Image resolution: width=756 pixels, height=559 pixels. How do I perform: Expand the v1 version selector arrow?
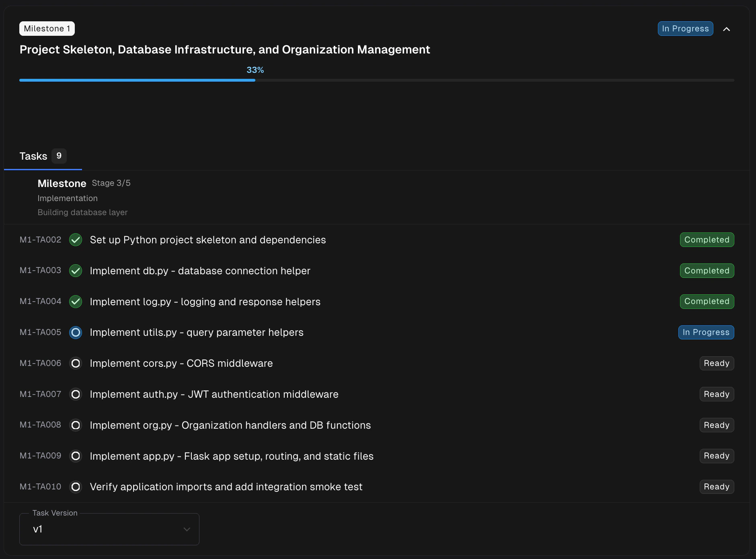[x=186, y=530]
